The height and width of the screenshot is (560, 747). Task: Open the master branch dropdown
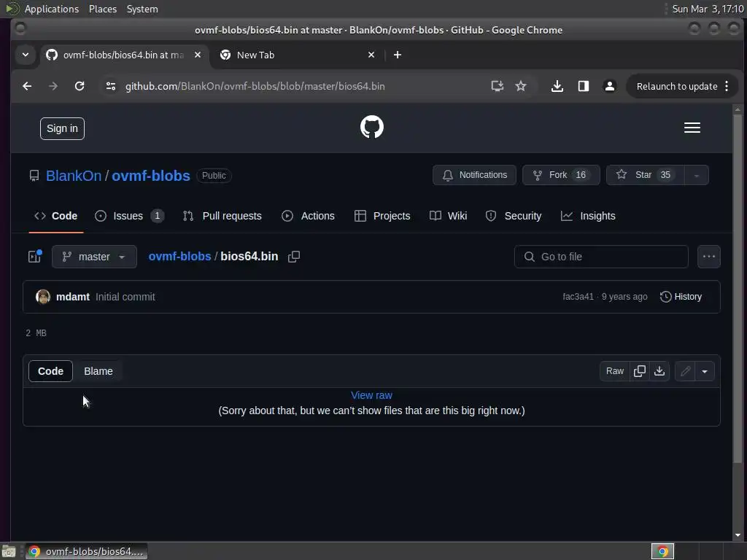coord(94,257)
